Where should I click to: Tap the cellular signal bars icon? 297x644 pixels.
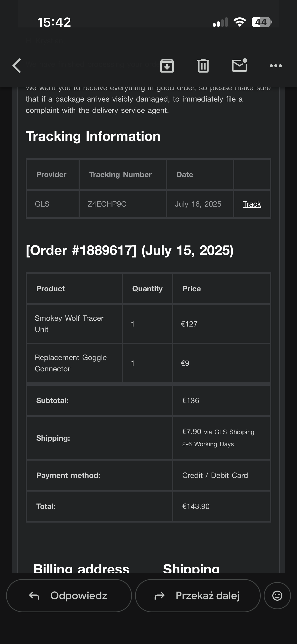[220, 22]
